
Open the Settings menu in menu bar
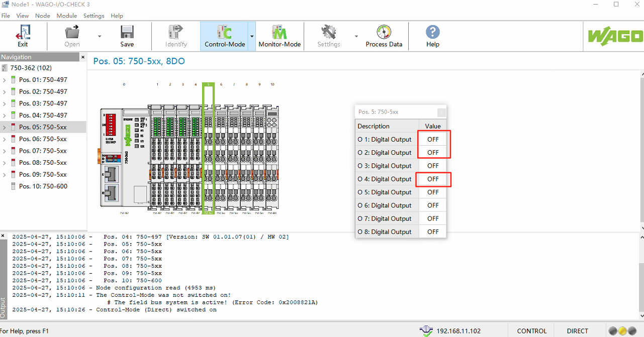tap(94, 16)
